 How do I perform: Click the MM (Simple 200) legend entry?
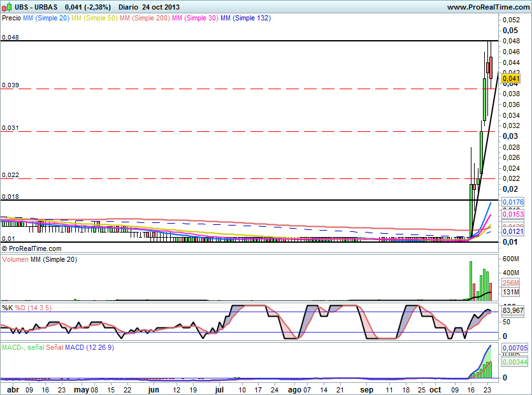144,18
